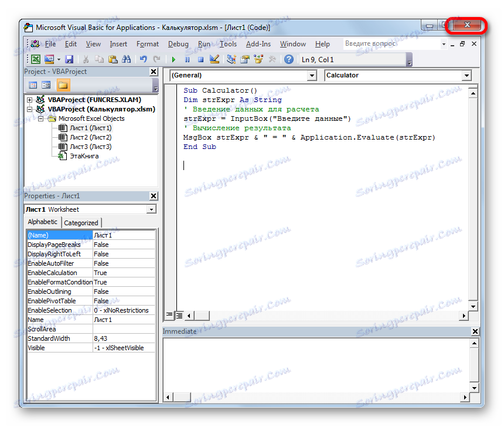Click the Paste clipboard icon
This screenshot has width=504, height=427.
coord(113,59)
